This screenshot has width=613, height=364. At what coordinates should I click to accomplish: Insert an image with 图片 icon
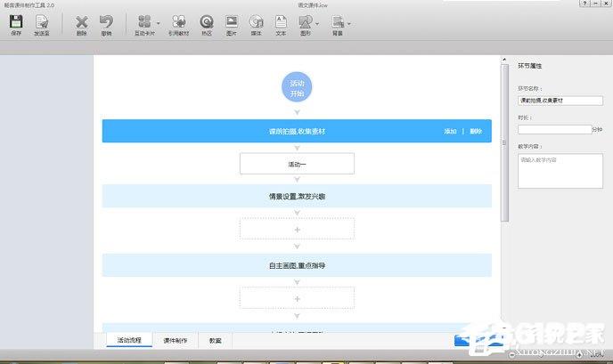point(232,22)
